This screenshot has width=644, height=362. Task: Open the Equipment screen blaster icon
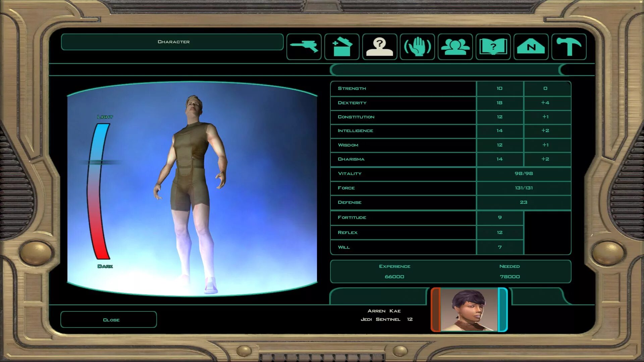304,47
